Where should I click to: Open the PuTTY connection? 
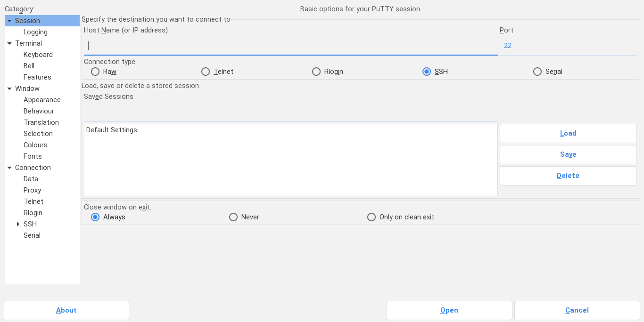(x=449, y=310)
